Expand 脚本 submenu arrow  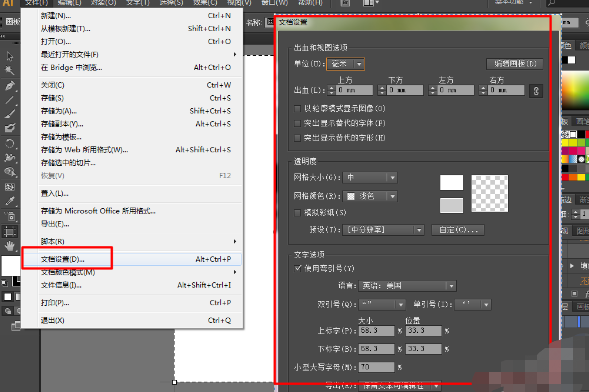[x=235, y=241]
